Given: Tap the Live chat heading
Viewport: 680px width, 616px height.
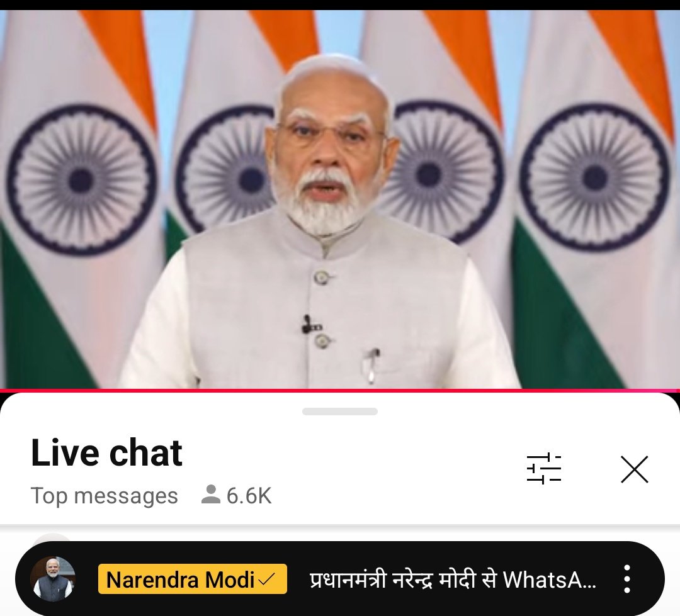Looking at the screenshot, I should [106, 452].
